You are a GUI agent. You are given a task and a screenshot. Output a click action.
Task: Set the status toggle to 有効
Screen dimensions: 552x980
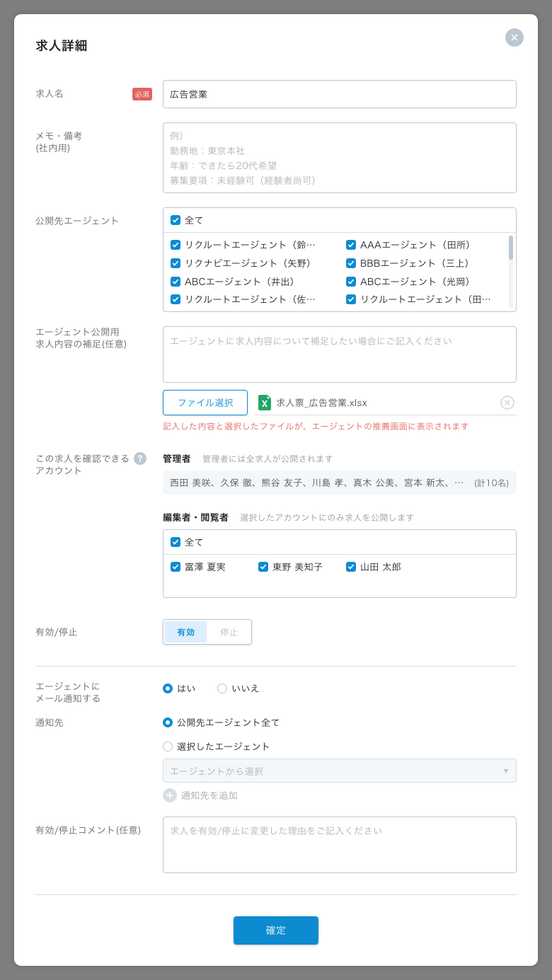pos(185,633)
